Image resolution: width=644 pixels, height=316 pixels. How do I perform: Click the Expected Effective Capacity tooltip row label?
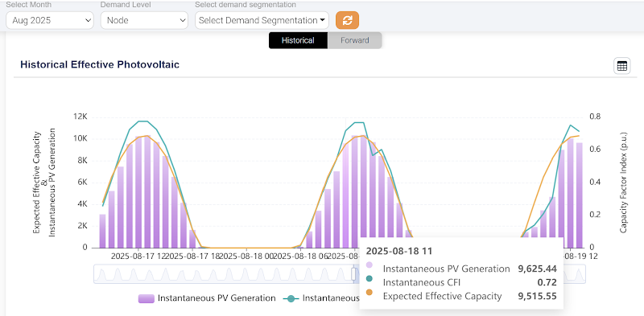(442, 296)
